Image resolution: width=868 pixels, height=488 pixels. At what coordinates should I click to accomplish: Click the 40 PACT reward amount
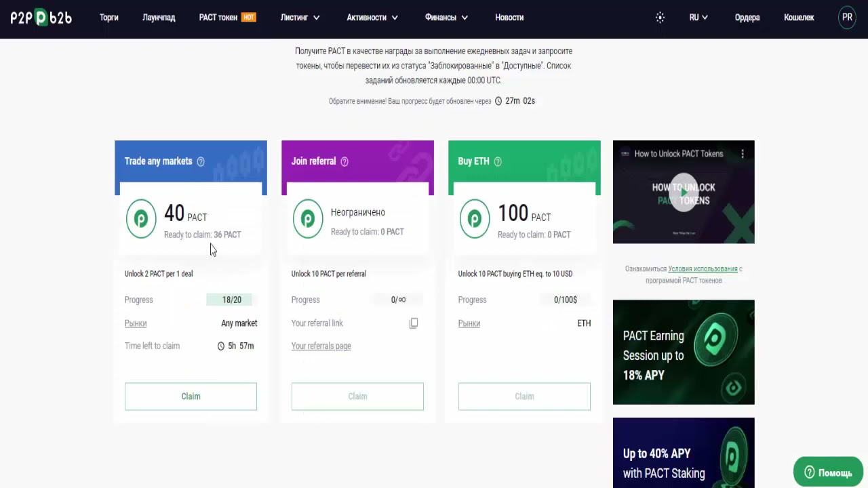pyautogui.click(x=185, y=213)
